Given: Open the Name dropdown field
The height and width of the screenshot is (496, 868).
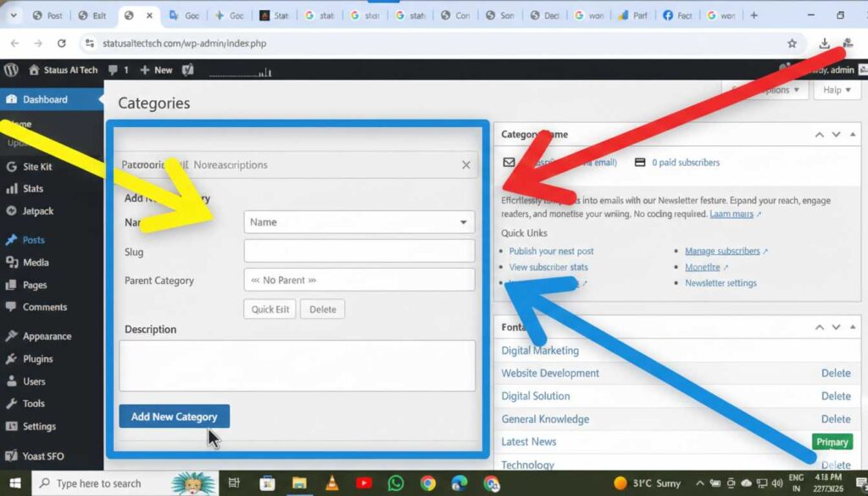Looking at the screenshot, I should (359, 222).
